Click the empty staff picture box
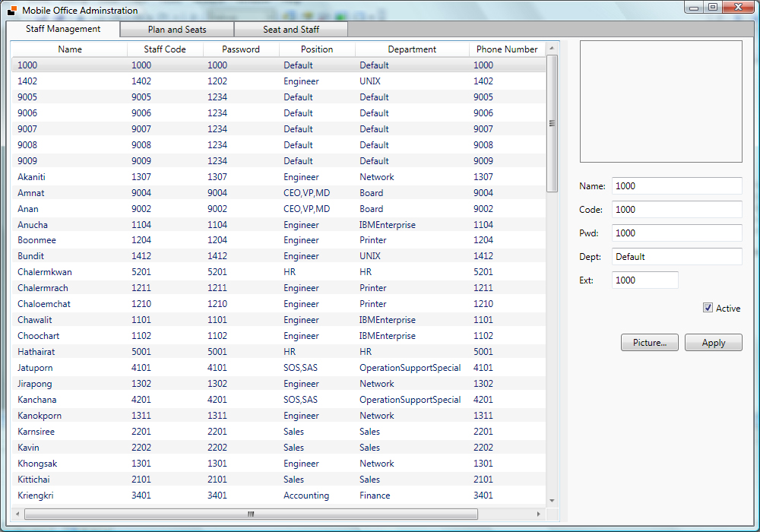The height and width of the screenshot is (532, 760). 660,101
